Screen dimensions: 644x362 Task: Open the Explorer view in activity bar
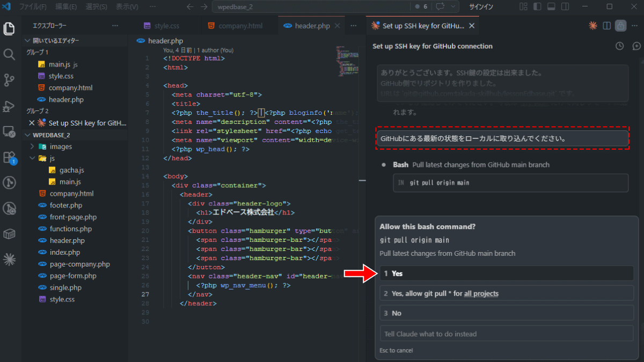pos(9,28)
